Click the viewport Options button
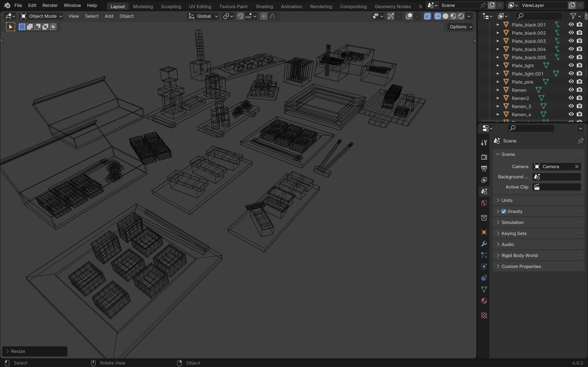Screen dimensions: 588x367 460,27
